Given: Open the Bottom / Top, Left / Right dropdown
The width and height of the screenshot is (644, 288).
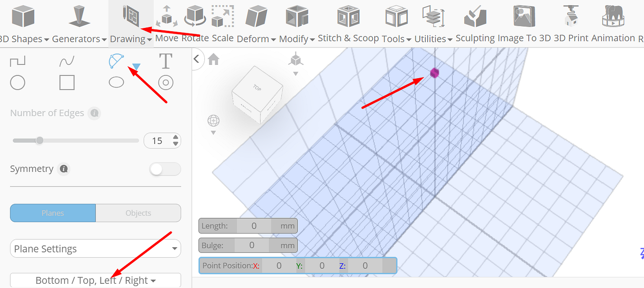Looking at the screenshot, I should 95,280.
